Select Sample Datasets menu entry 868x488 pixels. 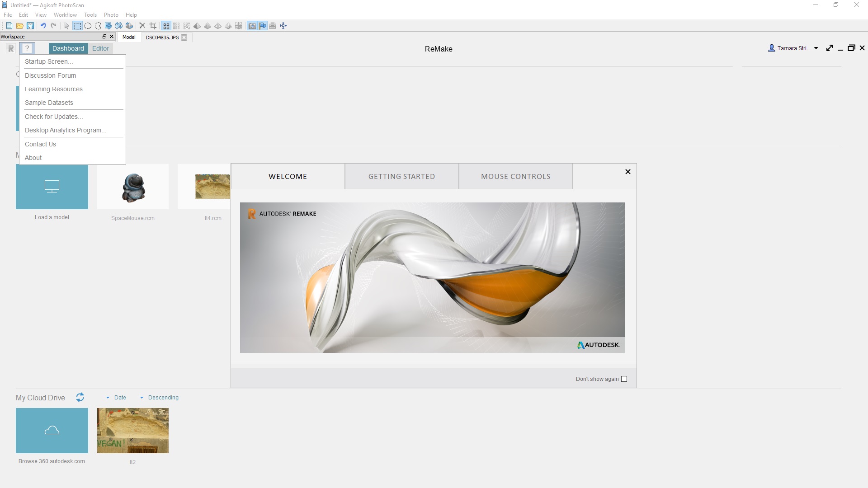(x=72, y=103)
